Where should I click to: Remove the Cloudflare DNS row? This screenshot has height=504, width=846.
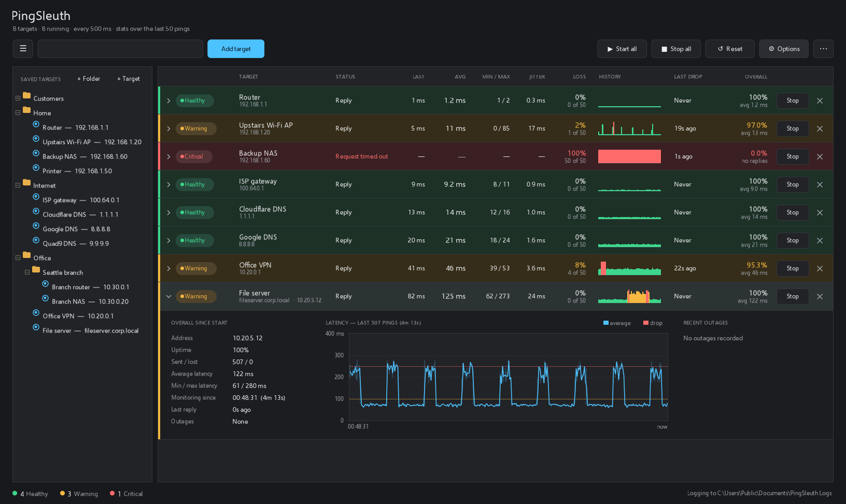(820, 212)
